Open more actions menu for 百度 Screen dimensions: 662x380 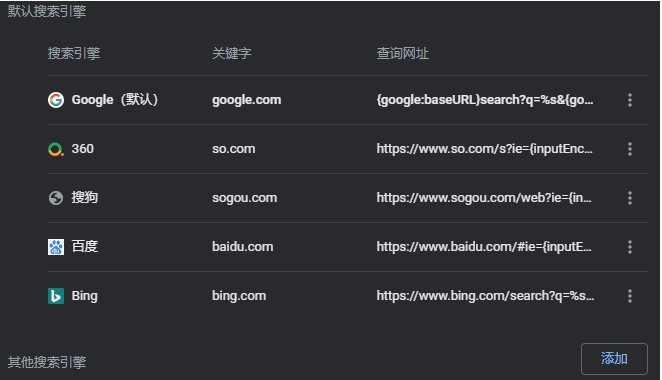point(629,247)
